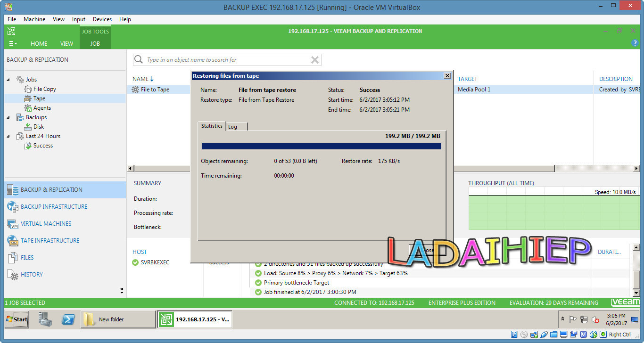The width and height of the screenshot is (644, 343).
Task: Click the Files view icon
Action: click(x=13, y=258)
